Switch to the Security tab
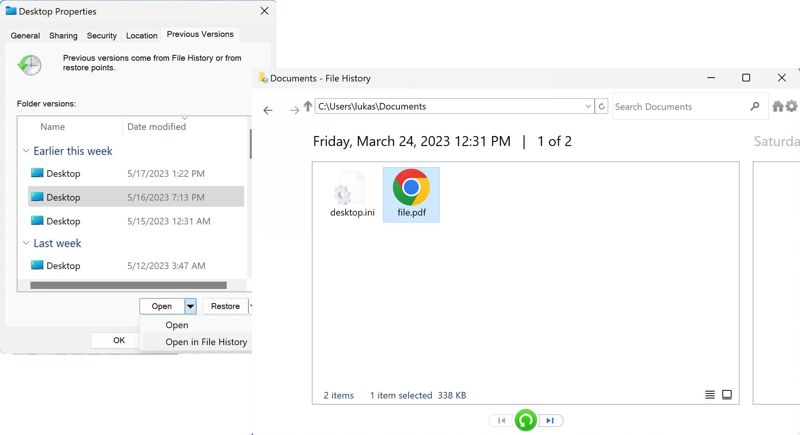This screenshot has width=800, height=435. (101, 35)
